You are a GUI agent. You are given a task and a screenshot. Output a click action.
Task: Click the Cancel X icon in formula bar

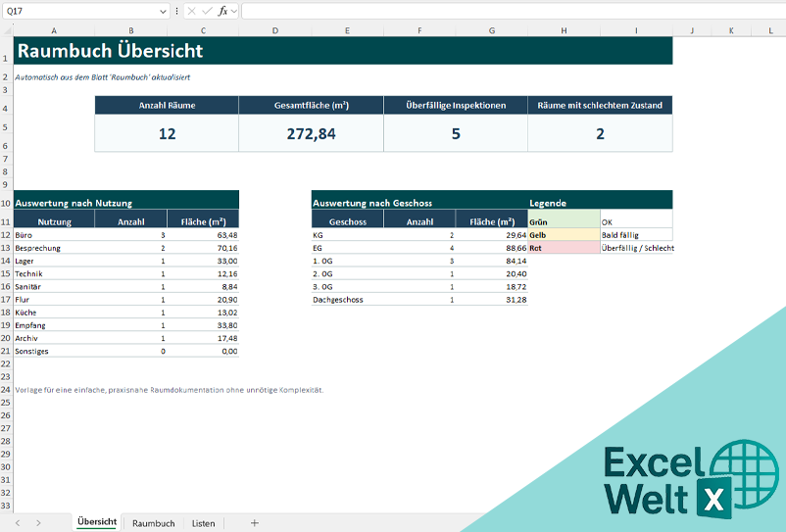point(191,11)
